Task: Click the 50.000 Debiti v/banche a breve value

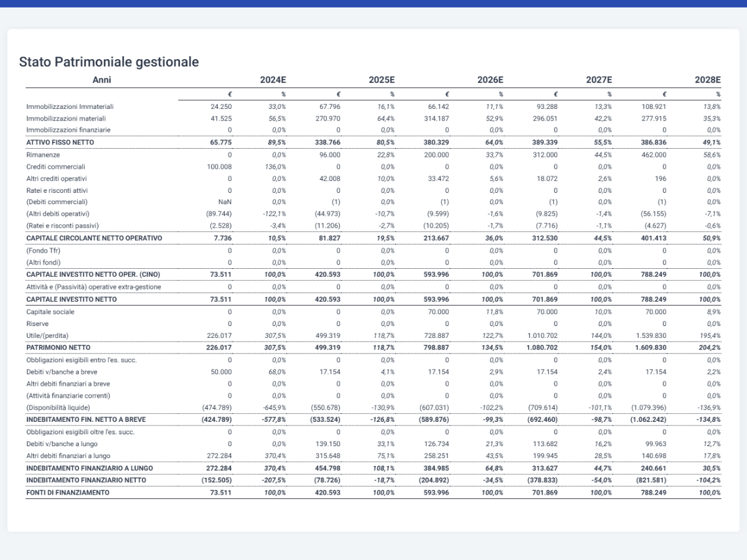Action: [222, 372]
